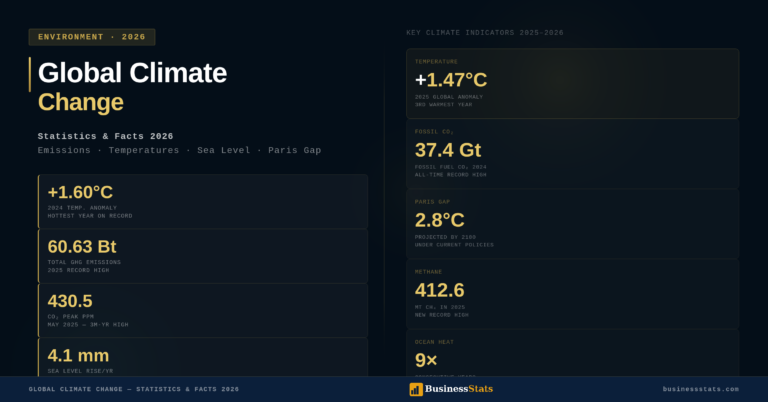Click the 'OCEAN HEAT' card label
This screenshot has width=768, height=402.
[434, 342]
